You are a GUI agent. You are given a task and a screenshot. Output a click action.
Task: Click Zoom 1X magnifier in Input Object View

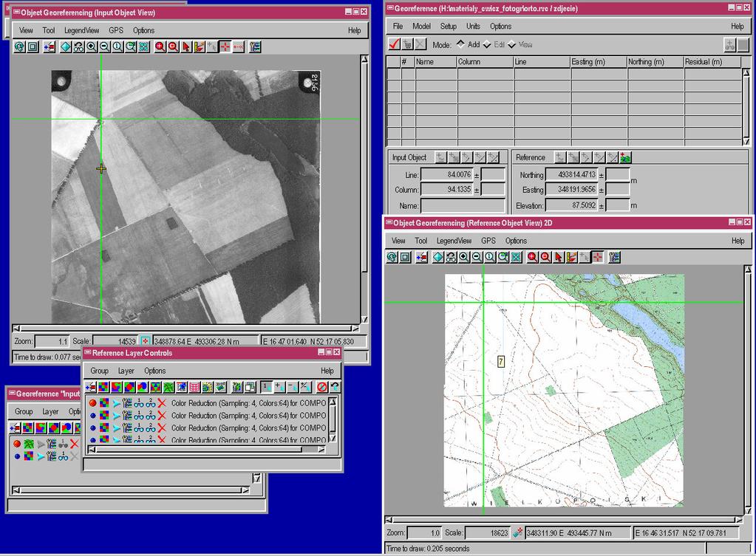click(118, 47)
